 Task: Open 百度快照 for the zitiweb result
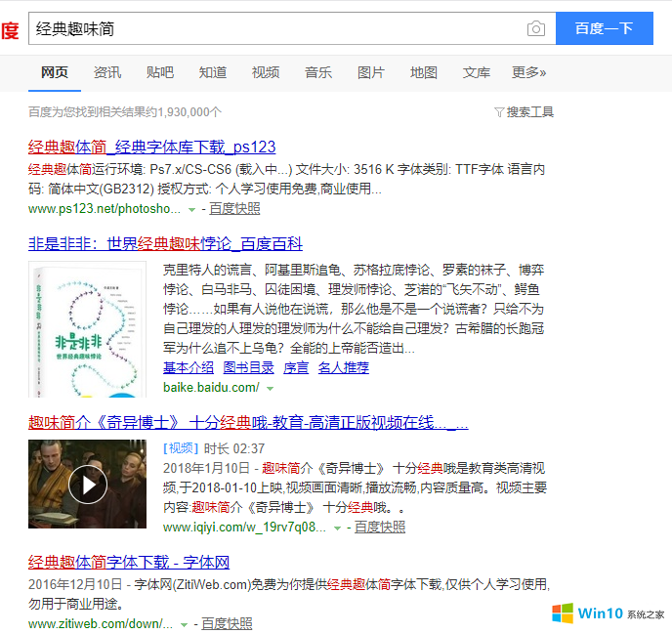tap(227, 623)
